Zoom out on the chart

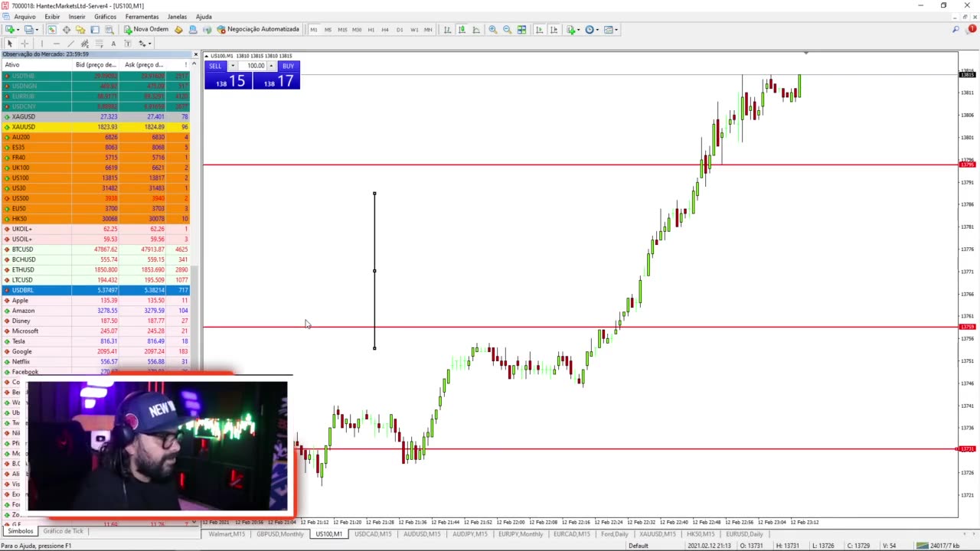pos(507,30)
